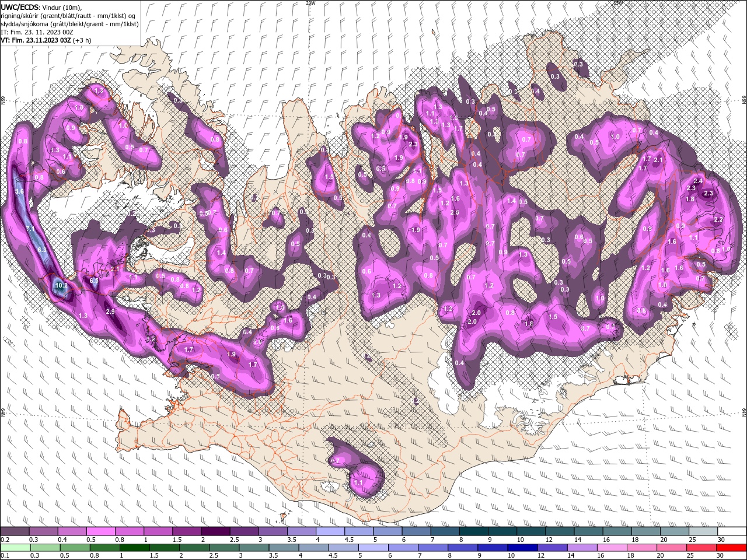Pick the deep blue rain legend swatch labeled 10
The image size is (747, 560).
pyautogui.click(x=522, y=548)
